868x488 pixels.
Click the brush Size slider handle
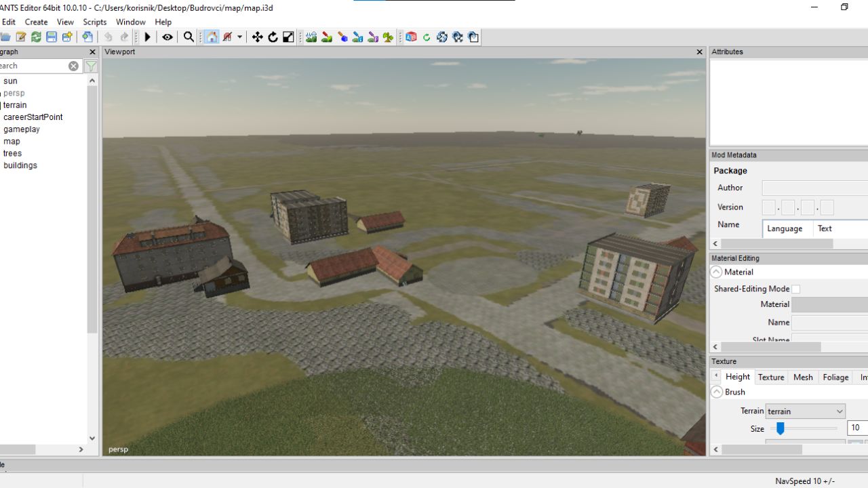[x=781, y=428]
